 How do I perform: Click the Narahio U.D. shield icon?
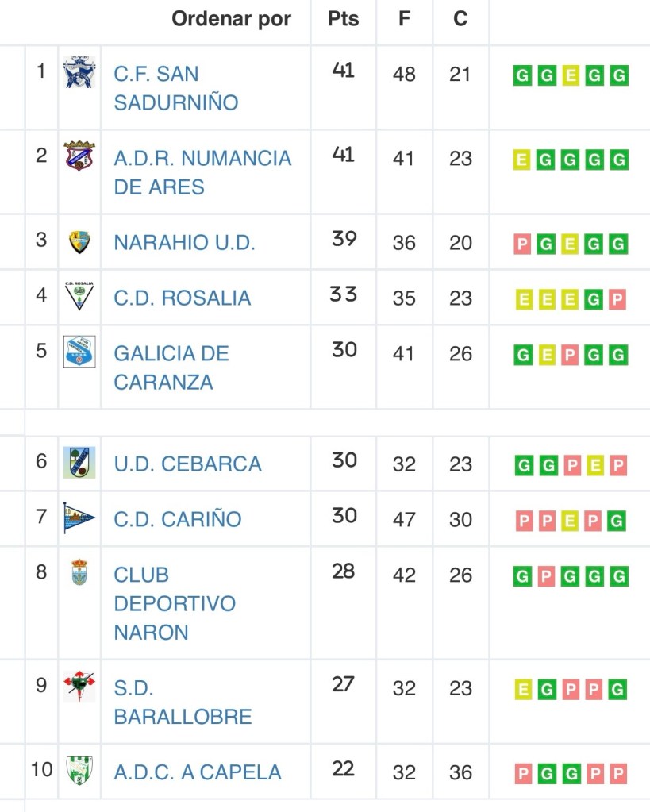click(x=79, y=241)
